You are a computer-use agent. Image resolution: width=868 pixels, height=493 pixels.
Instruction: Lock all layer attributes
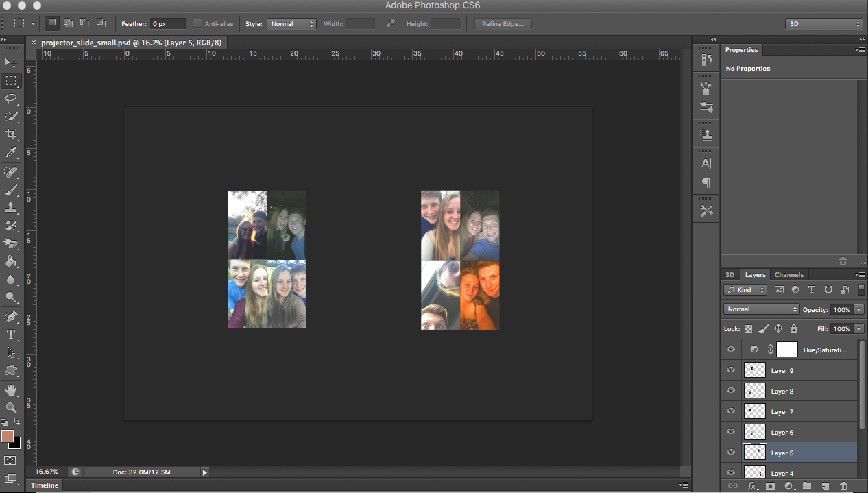point(794,328)
